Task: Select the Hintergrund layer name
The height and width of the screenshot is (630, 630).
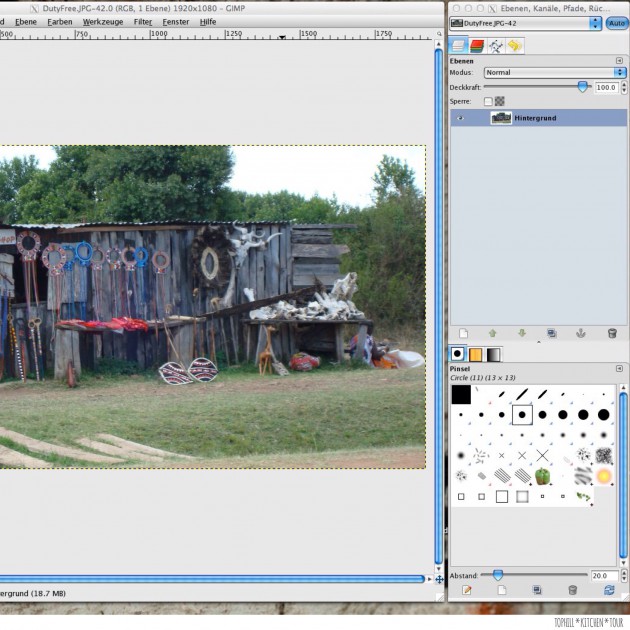Action: pos(535,118)
